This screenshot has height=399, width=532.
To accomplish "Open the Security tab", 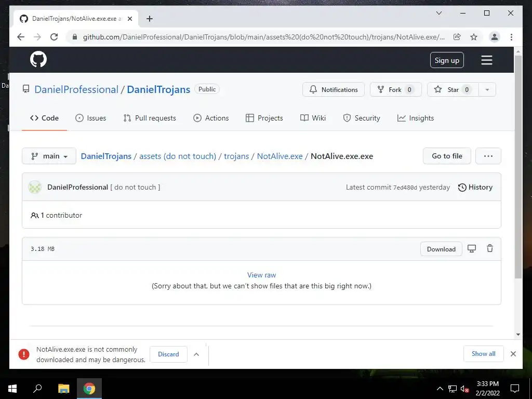I will point(362,118).
